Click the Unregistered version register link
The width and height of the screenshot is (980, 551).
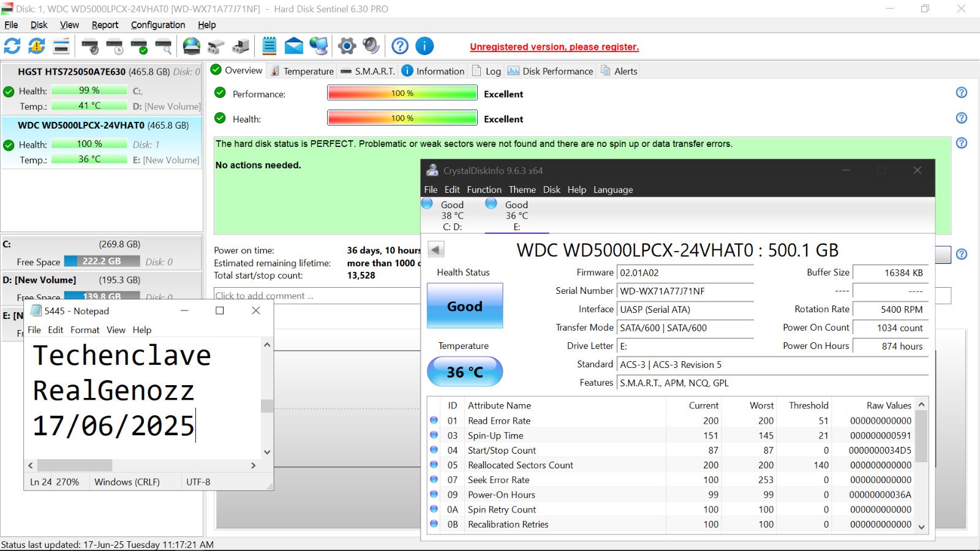coord(554,47)
